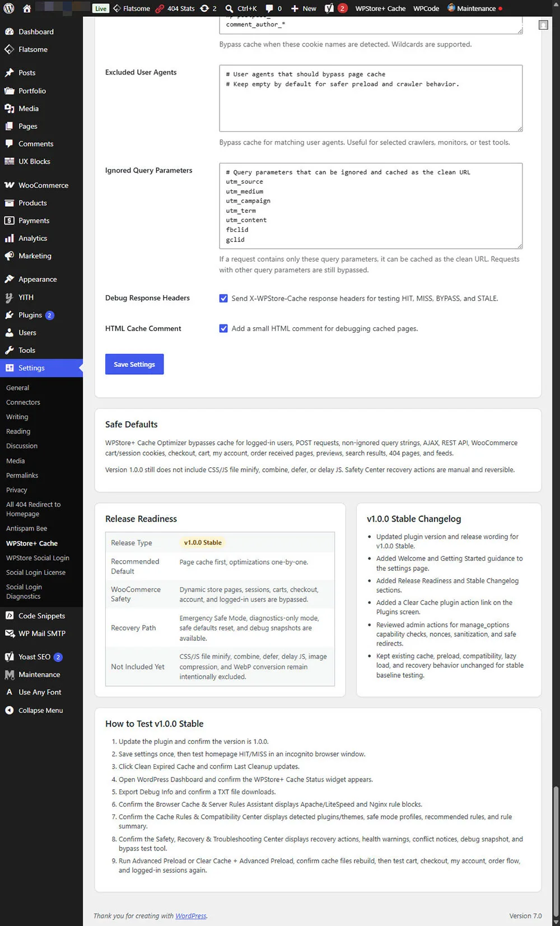This screenshot has width=560, height=926.
Task: Click the Payments dollar icon
Action: 9,221
